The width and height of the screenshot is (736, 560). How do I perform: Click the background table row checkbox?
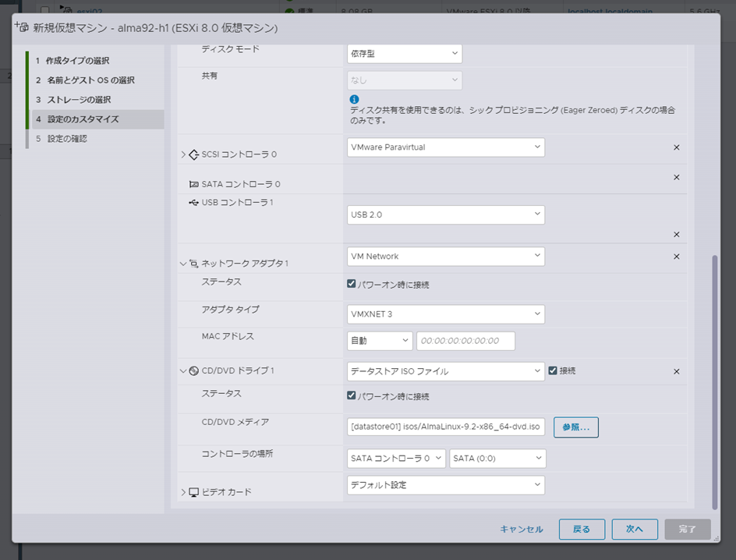click(x=44, y=9)
